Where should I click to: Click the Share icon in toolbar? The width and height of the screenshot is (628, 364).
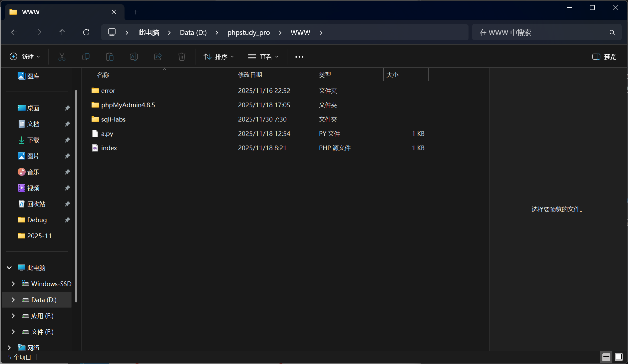pos(158,57)
